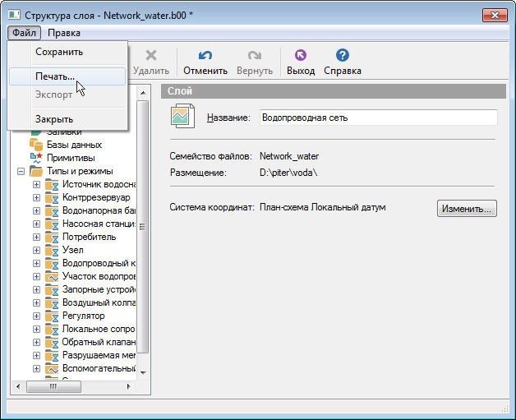Click the Отменить undo icon
The width and height of the screenshot is (516, 420).
(x=205, y=55)
